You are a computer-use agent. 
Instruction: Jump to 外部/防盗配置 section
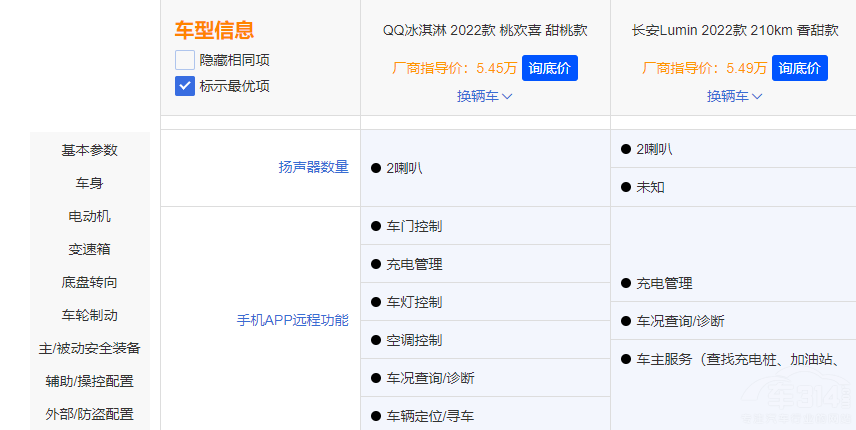90,414
